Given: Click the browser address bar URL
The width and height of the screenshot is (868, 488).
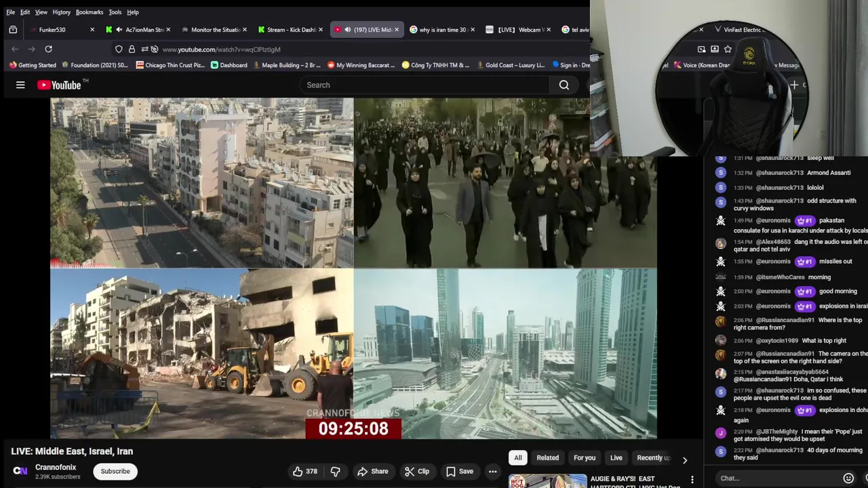Looking at the screenshot, I should click(221, 49).
